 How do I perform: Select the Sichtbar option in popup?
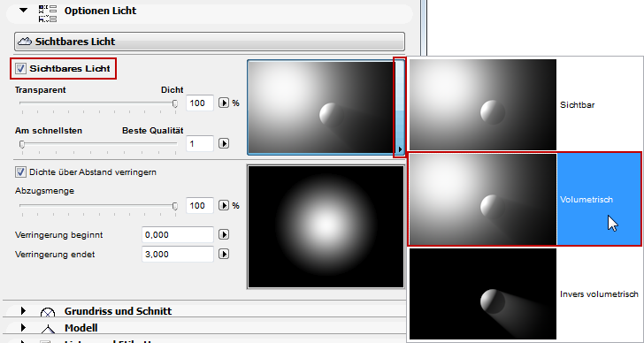coord(524,104)
